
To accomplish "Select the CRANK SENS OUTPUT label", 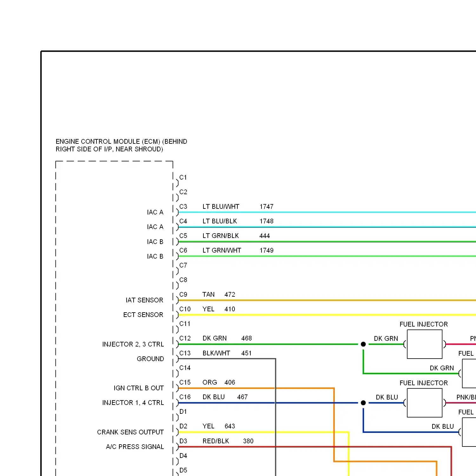I will click(x=130, y=432).
